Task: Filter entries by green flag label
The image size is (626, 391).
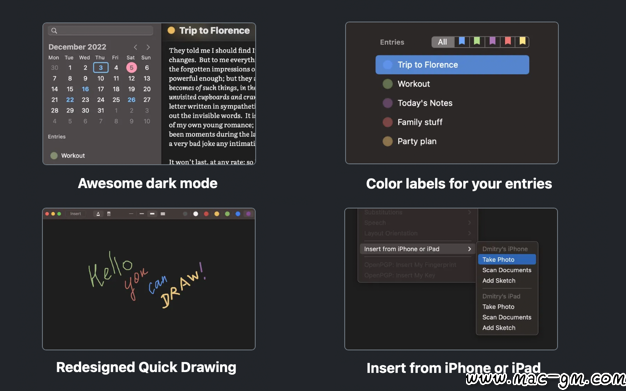Action: [477, 41]
